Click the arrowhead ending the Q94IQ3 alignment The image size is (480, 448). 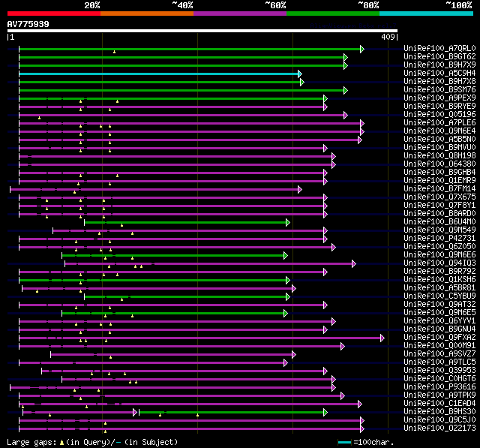[x=354, y=263]
